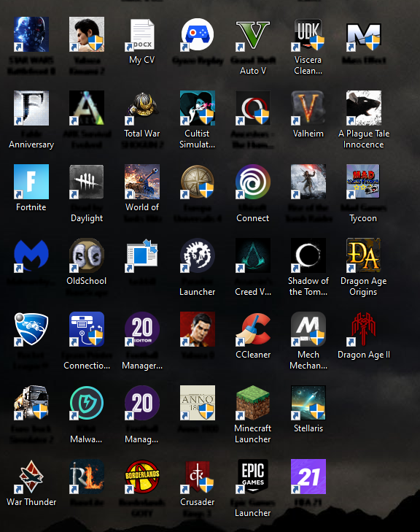Screen dimensions: 420x532
Task: Launch Fortnite from the desktop
Action: pos(31,182)
